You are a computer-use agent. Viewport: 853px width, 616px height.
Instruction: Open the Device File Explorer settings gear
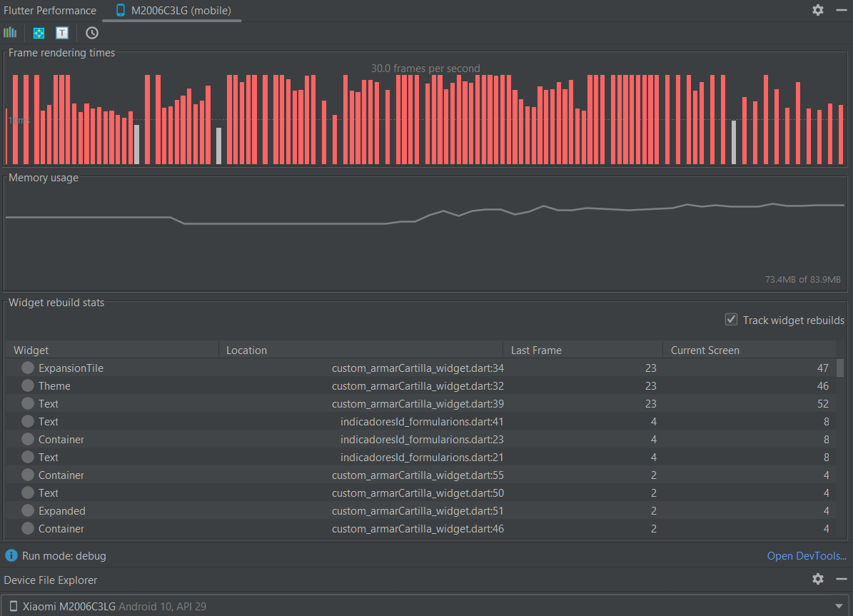tap(817, 579)
